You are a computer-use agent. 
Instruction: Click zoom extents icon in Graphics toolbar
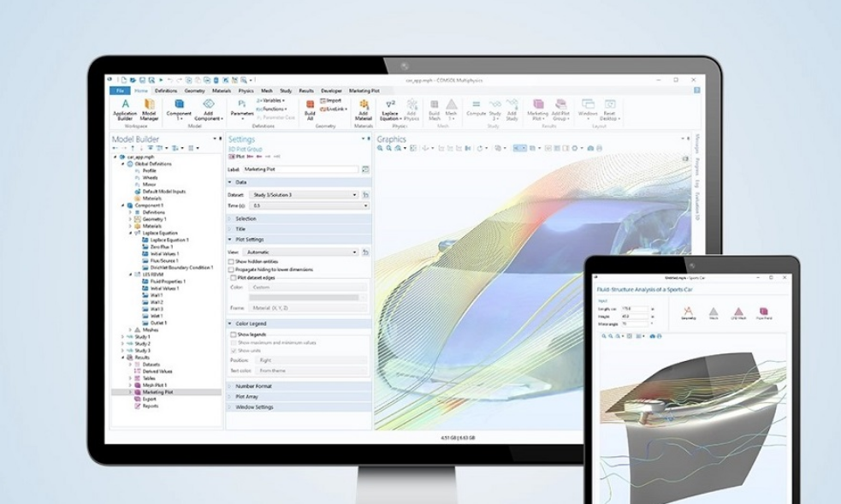(413, 149)
